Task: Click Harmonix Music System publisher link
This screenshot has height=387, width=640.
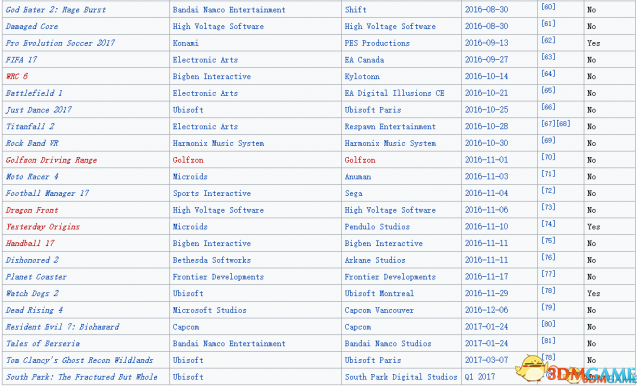Action: tap(218, 143)
